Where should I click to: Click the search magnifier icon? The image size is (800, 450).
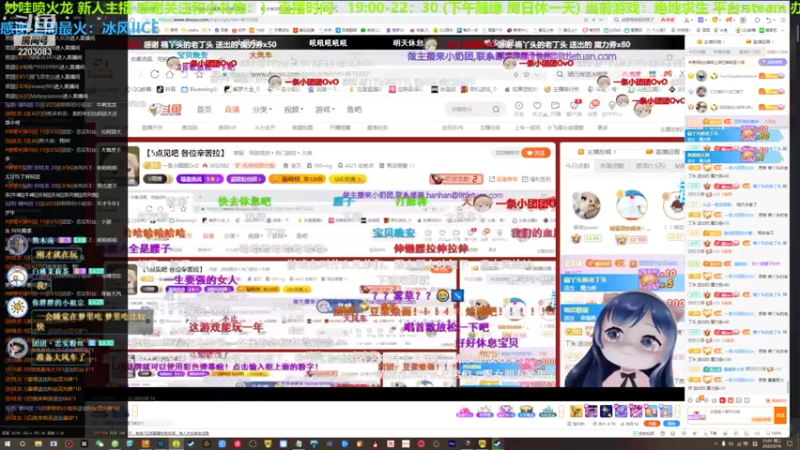tap(496, 109)
